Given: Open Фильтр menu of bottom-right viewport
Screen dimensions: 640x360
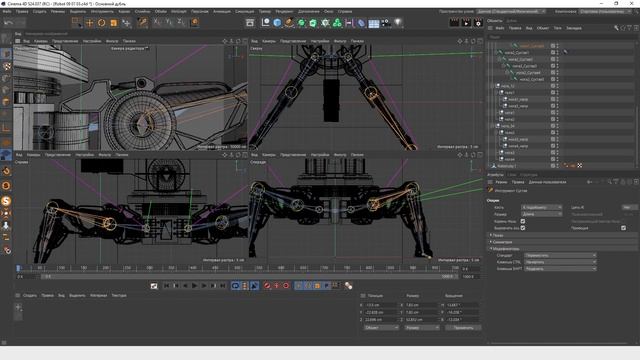Looking at the screenshot, I should [x=340, y=155].
